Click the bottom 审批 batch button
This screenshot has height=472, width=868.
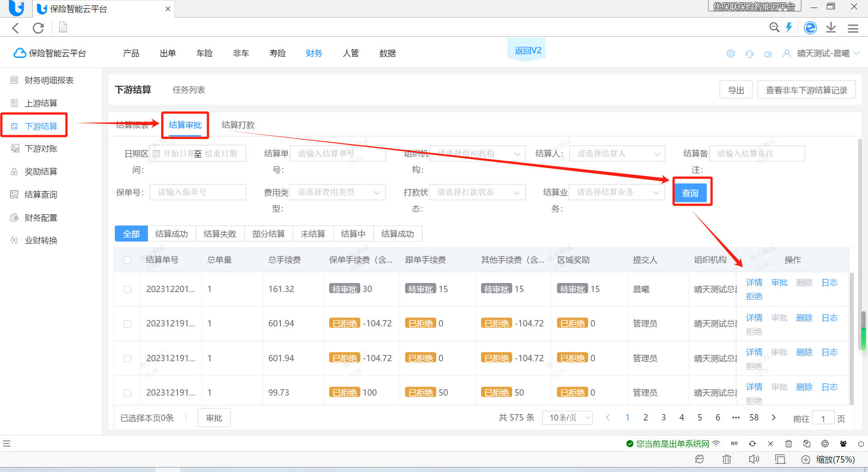[214, 418]
